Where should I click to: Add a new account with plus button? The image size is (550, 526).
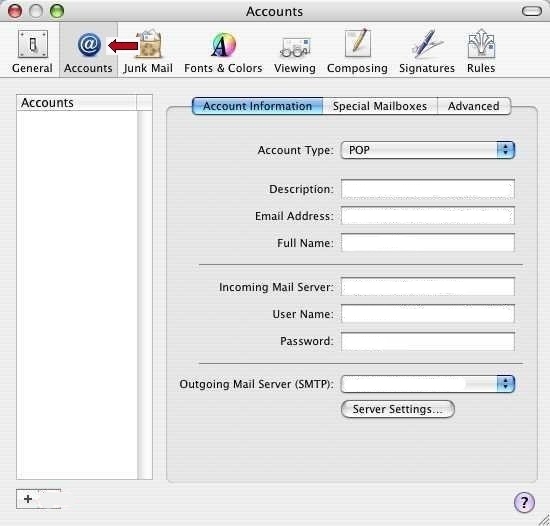click(28, 499)
